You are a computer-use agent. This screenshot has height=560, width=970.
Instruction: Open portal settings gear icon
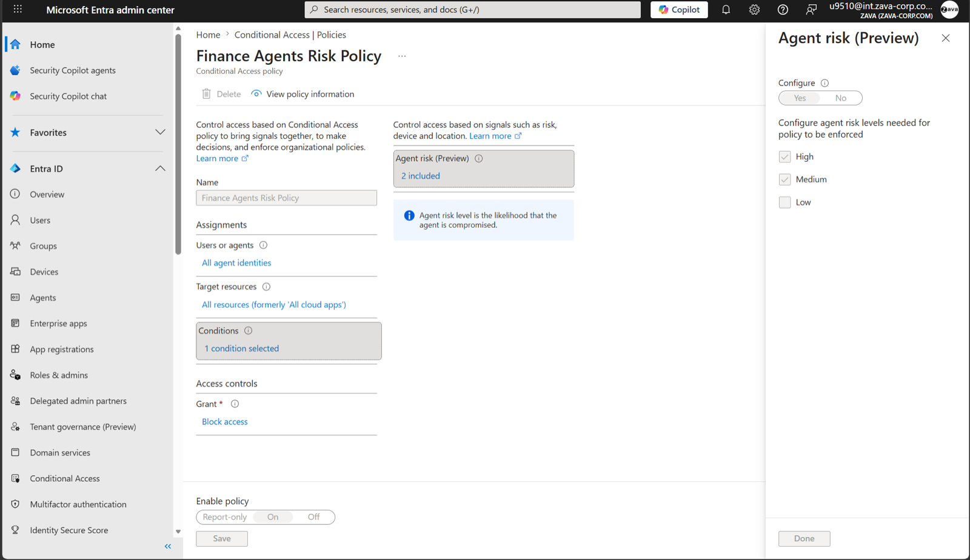coord(754,10)
